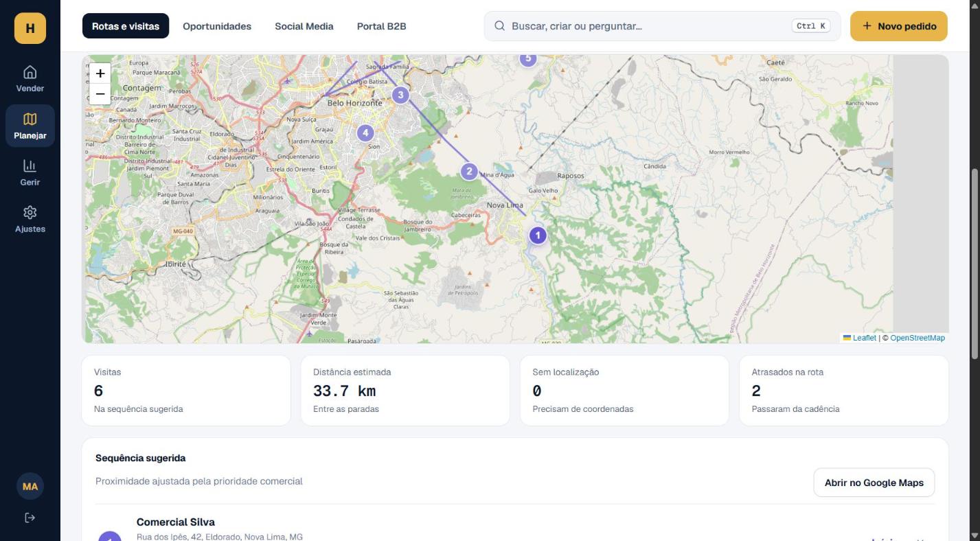
Task: Click 'Proximidade ajustada pela prioridade comercial' text
Action: (199, 481)
